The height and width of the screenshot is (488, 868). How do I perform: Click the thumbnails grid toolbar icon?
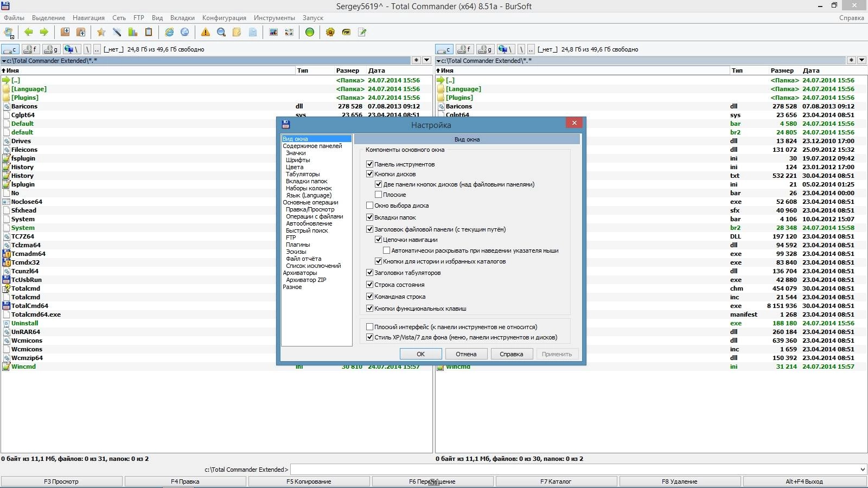coord(289,33)
